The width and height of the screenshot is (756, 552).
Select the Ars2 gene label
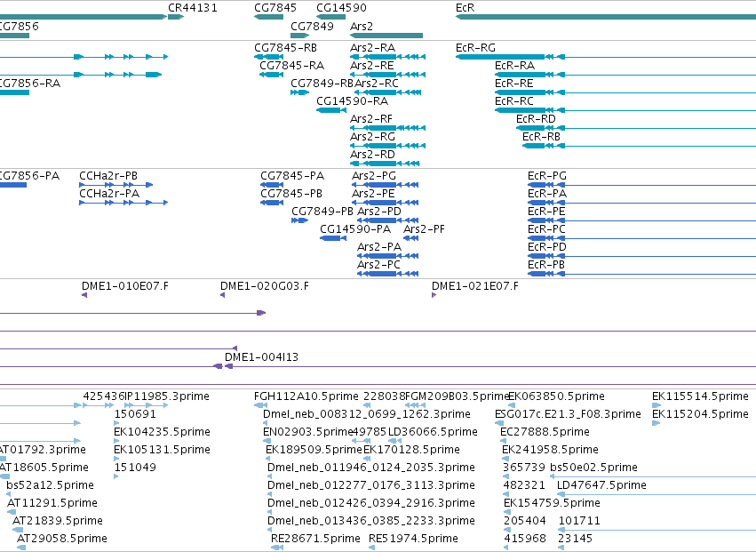coord(362,26)
